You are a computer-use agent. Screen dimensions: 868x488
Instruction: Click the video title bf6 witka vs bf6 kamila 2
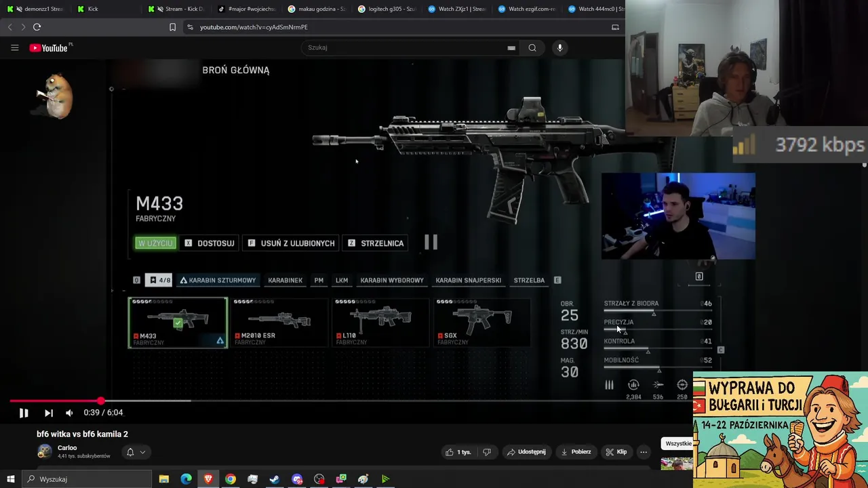82,434
